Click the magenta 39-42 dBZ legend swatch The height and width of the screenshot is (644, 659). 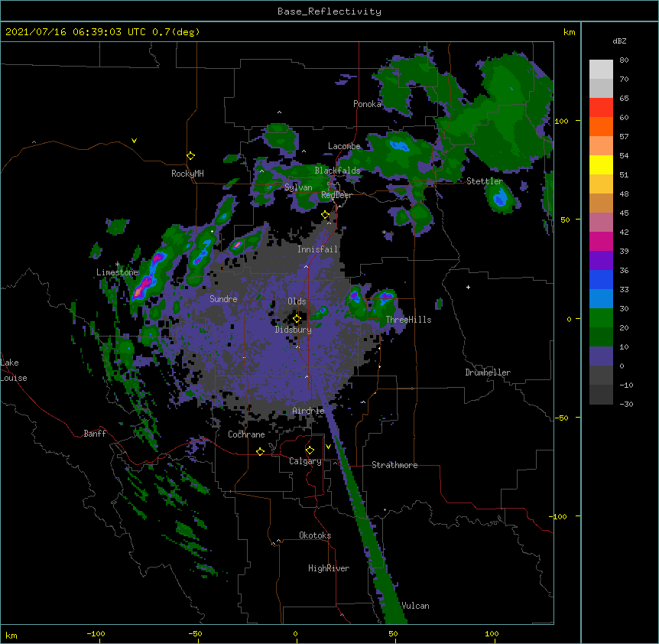tap(601, 241)
